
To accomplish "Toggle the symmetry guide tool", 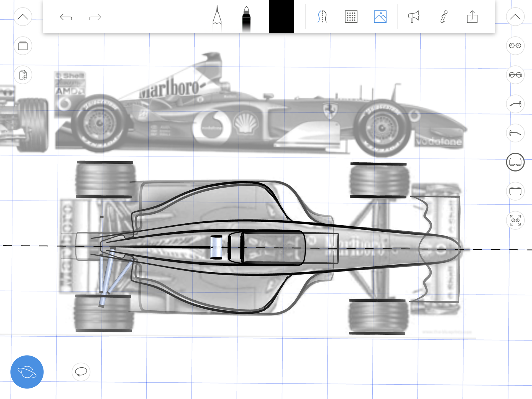I will [x=322, y=17].
